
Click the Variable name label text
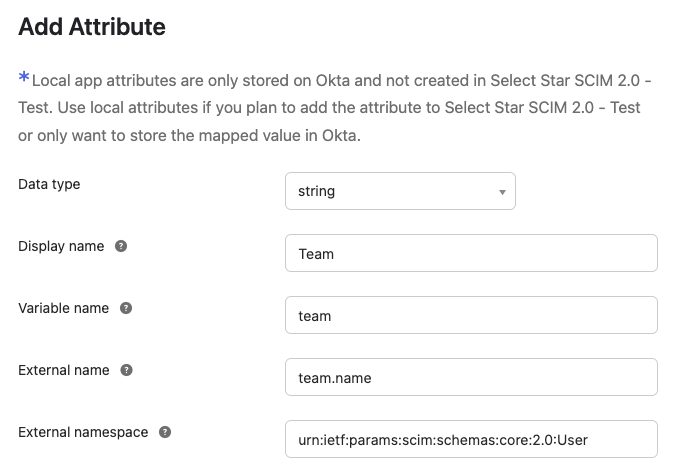64,308
